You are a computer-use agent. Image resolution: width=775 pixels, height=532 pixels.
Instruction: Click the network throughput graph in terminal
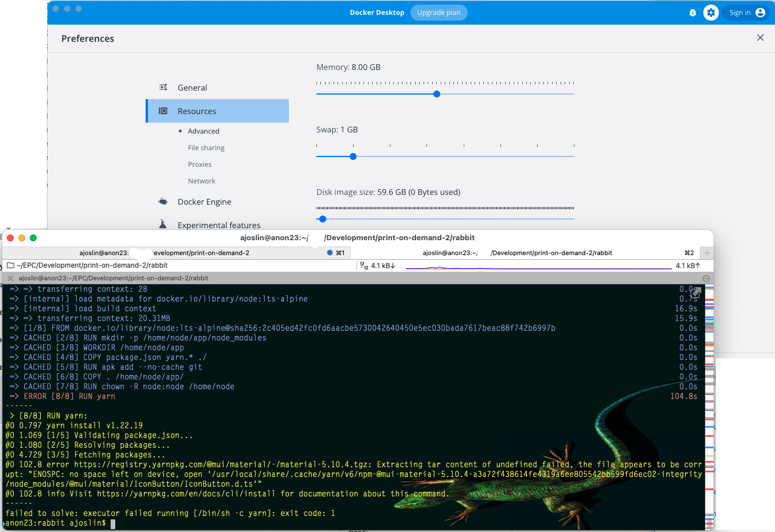click(538, 266)
